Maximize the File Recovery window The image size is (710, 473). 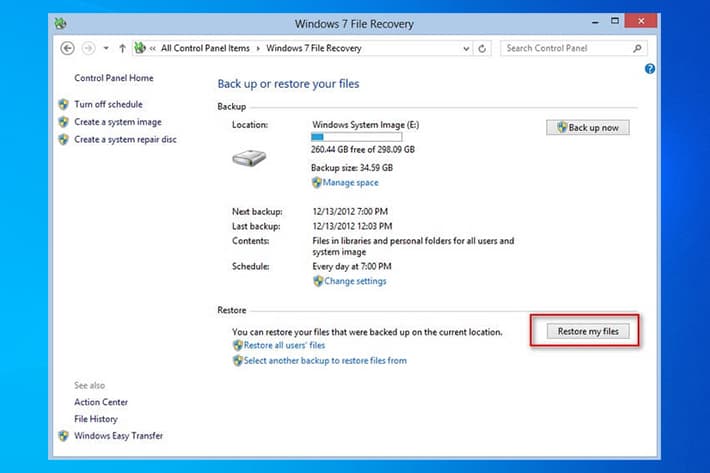[x=614, y=21]
